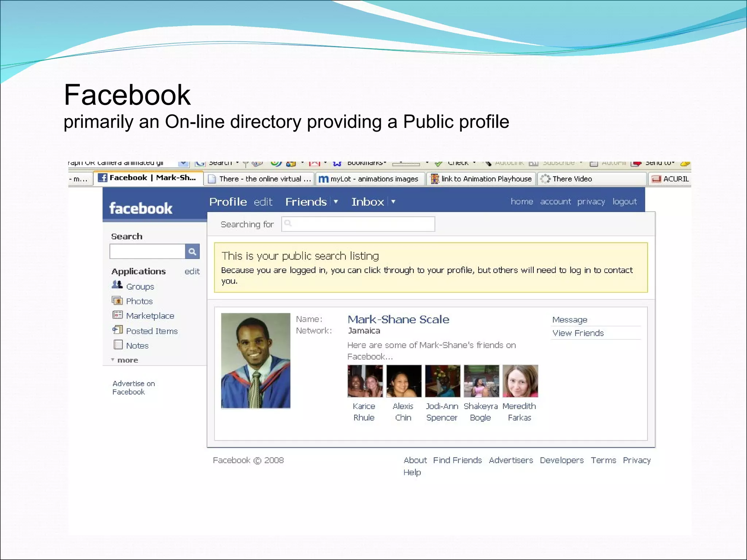Open Shakeyra Bogle friend thumbnail
747x560 pixels.
click(481, 381)
